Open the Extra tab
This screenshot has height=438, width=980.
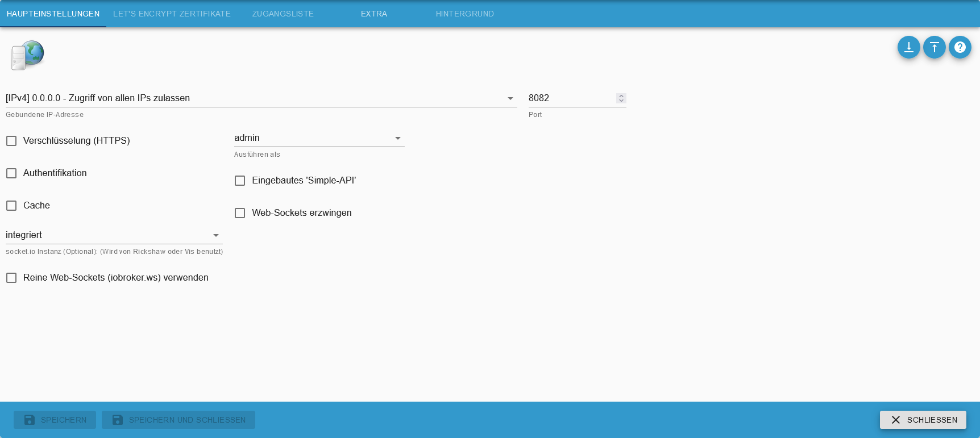[x=374, y=14]
